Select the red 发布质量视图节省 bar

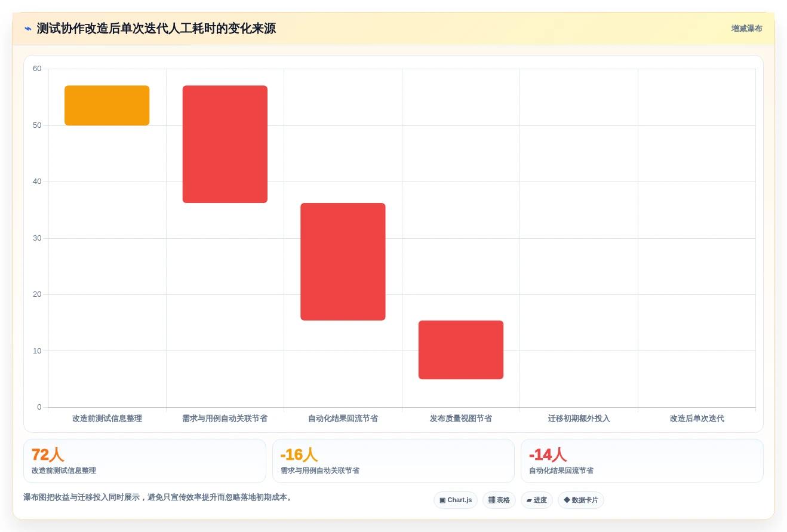[461, 350]
